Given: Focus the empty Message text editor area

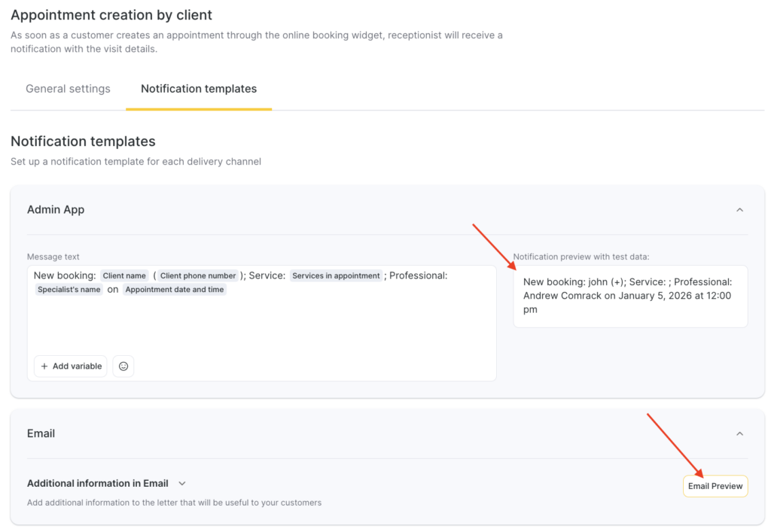Looking at the screenshot, I should click(261, 324).
